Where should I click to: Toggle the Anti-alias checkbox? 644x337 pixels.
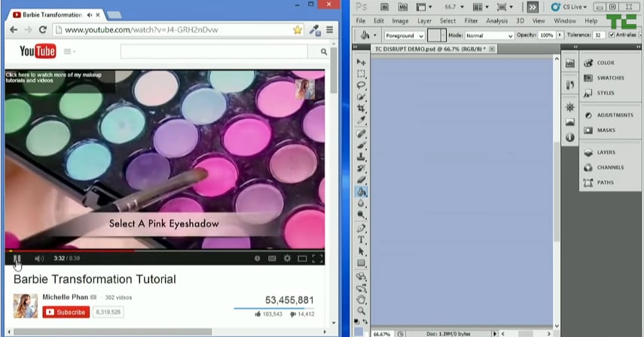click(x=611, y=35)
